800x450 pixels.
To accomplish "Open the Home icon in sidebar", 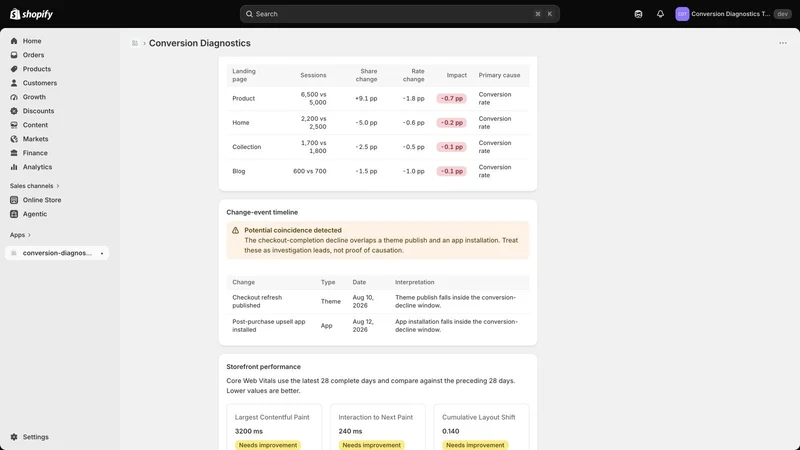I will (x=14, y=41).
